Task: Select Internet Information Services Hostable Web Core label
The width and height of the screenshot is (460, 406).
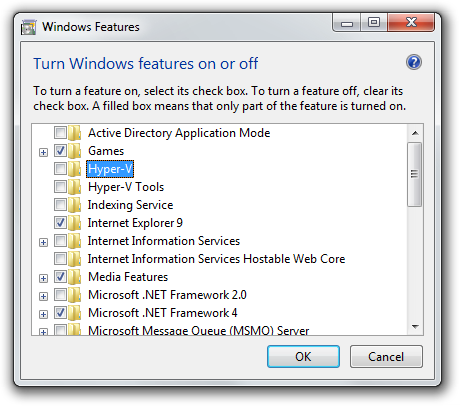Action: tap(216, 259)
